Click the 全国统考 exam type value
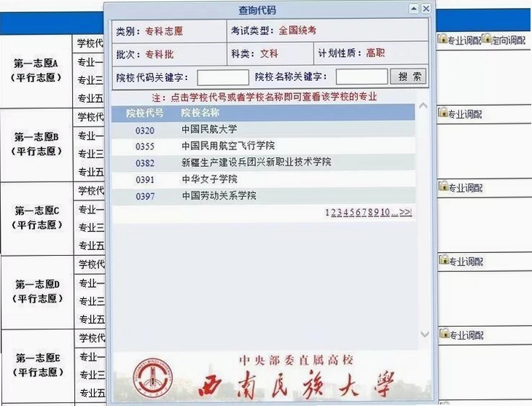This screenshot has height=406, width=532. pos(297,31)
